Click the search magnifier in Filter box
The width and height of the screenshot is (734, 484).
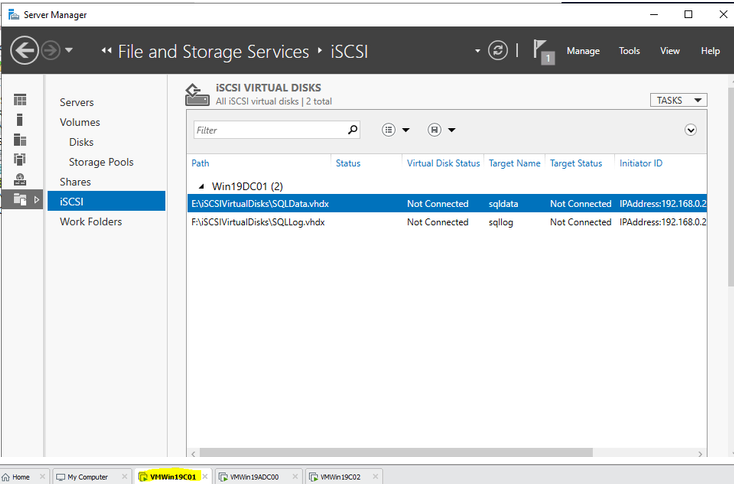point(352,130)
